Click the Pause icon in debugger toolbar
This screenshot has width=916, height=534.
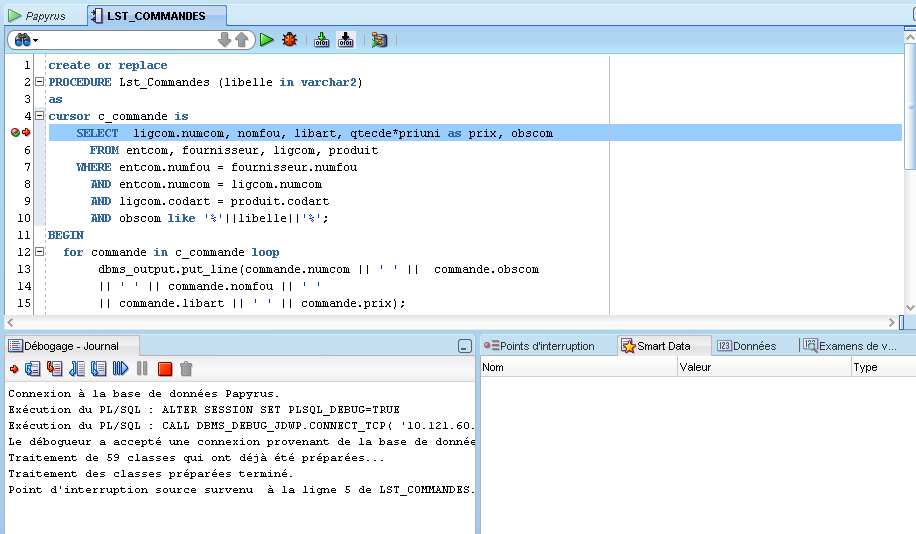point(143,369)
